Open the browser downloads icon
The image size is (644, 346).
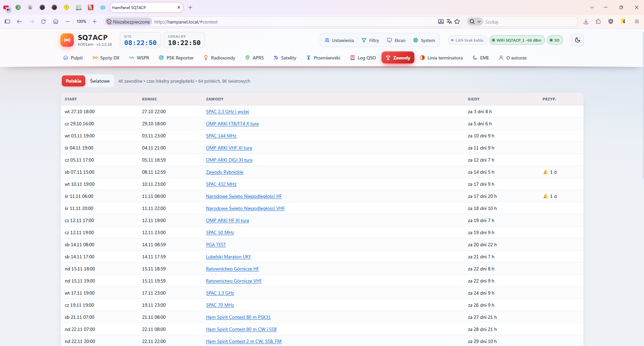(586, 21)
